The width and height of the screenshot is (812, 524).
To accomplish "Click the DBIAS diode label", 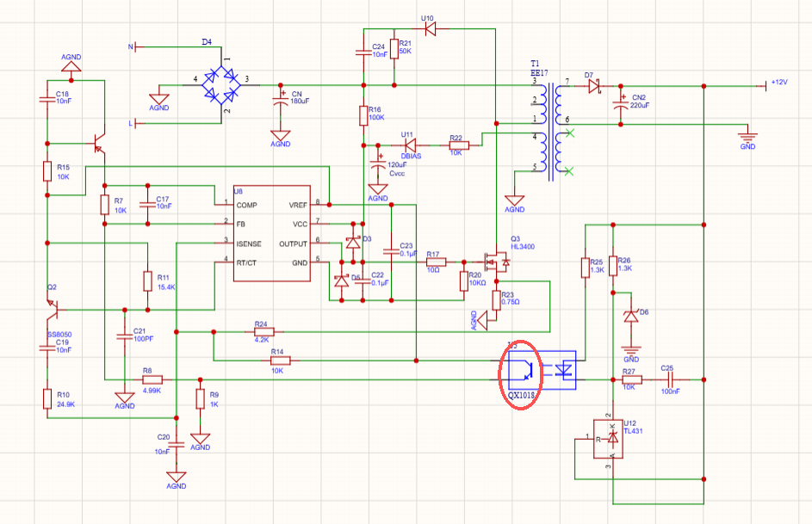I will click(x=412, y=157).
